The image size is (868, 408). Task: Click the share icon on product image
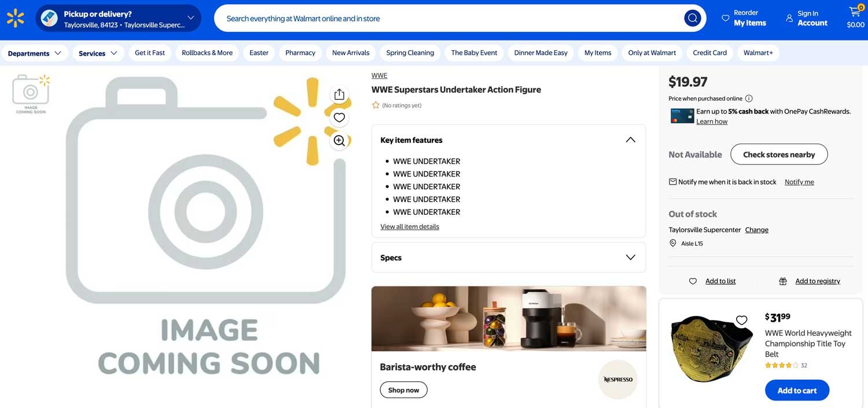(x=339, y=94)
